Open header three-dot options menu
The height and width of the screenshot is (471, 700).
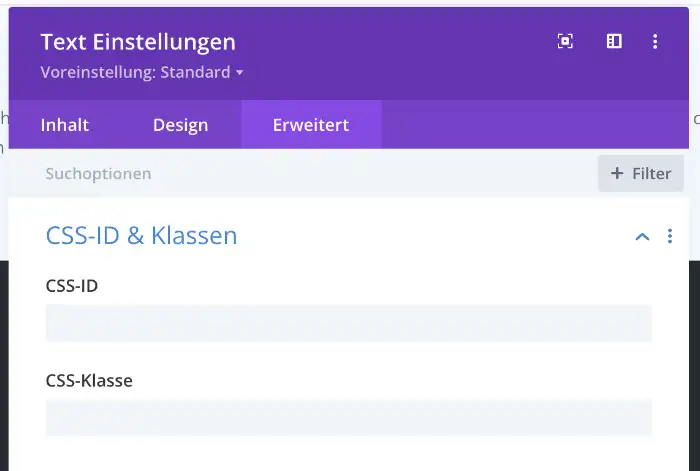click(x=655, y=41)
